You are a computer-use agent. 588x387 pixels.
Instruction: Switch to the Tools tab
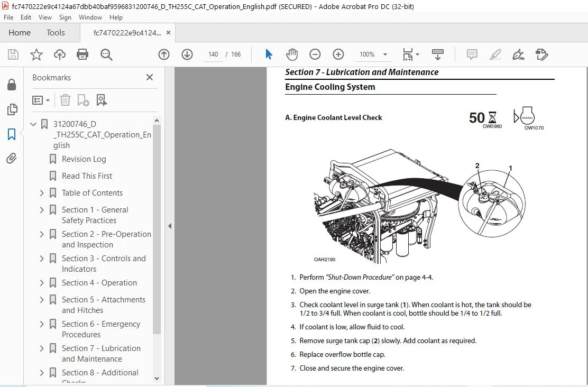(56, 33)
